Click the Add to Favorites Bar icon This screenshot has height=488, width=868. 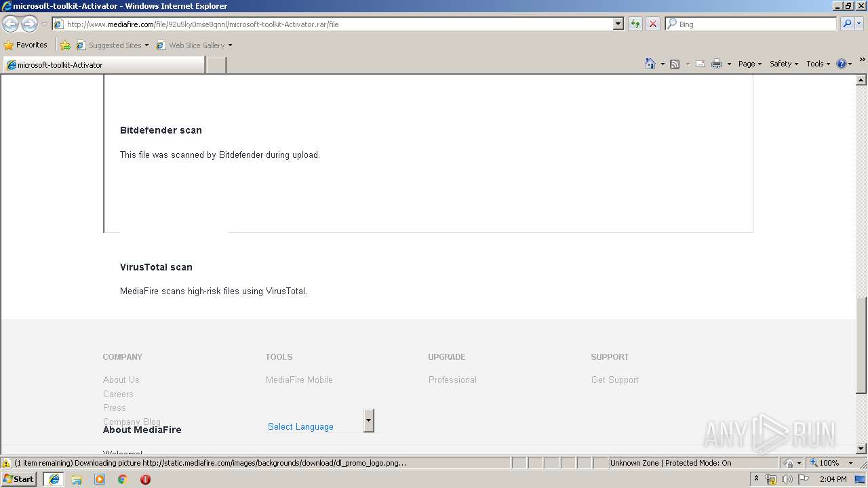65,45
